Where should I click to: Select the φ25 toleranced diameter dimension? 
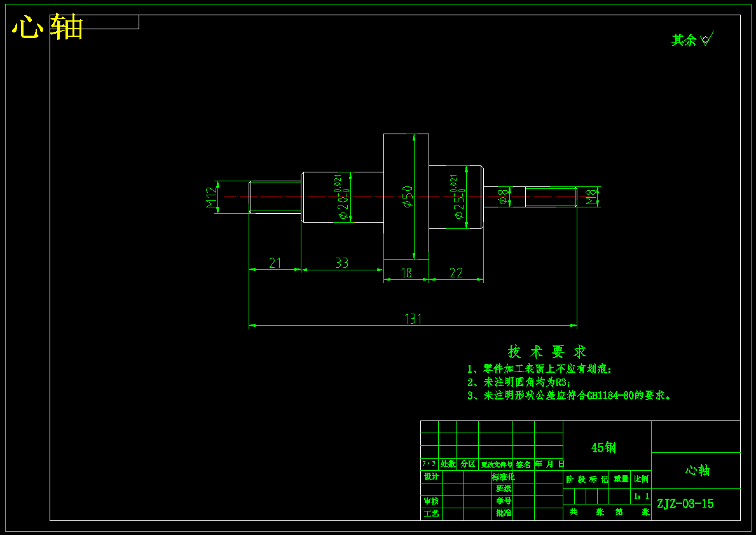pyautogui.click(x=458, y=197)
